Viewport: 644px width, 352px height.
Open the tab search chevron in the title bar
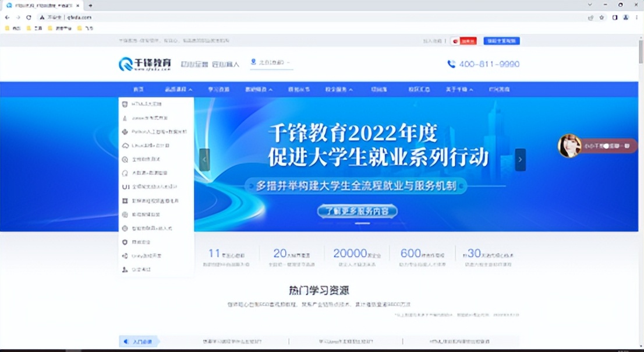point(590,5)
